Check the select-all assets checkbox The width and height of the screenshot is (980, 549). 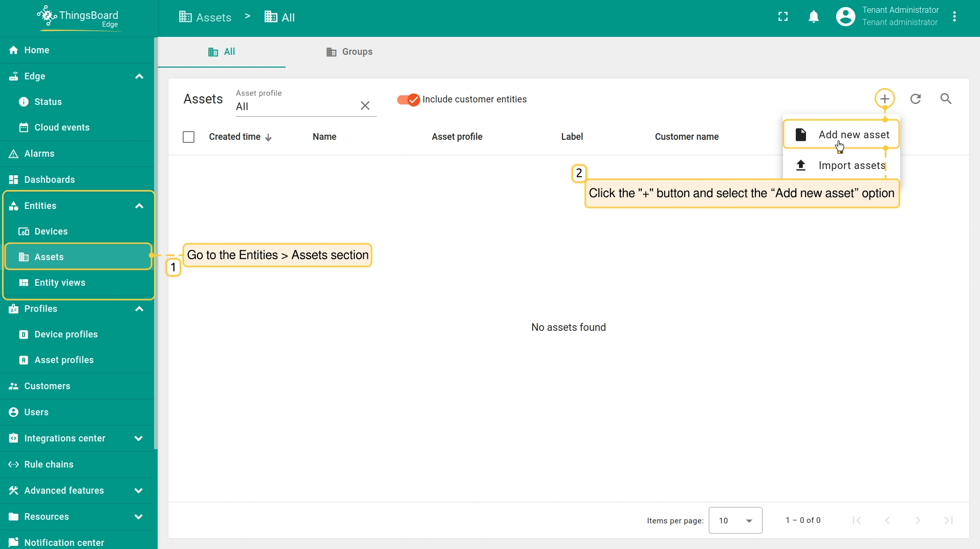click(188, 137)
